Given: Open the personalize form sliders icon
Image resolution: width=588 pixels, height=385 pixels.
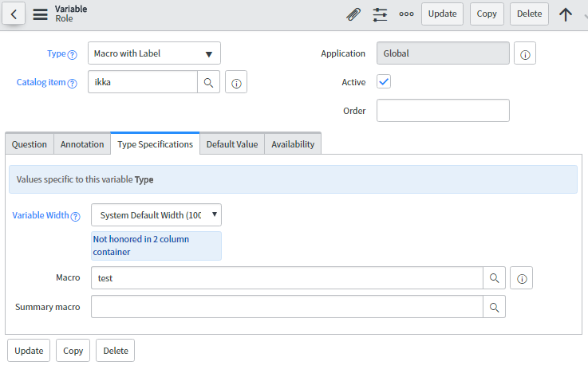Looking at the screenshot, I should point(380,14).
